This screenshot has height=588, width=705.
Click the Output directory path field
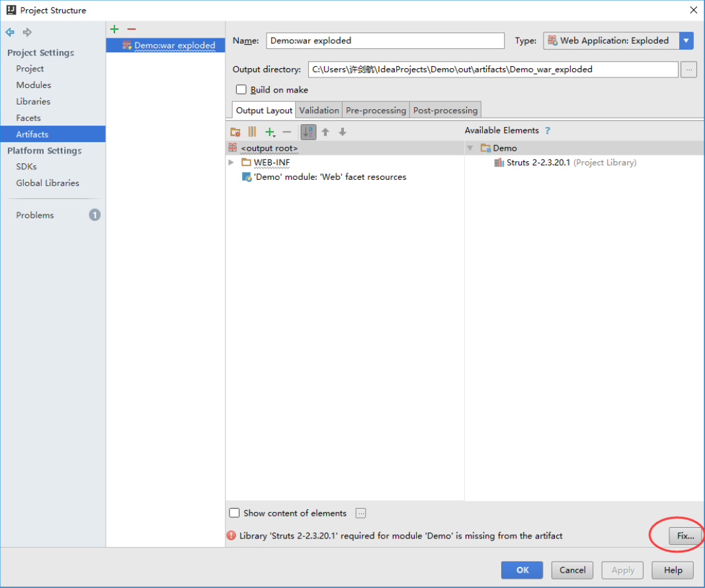click(493, 69)
